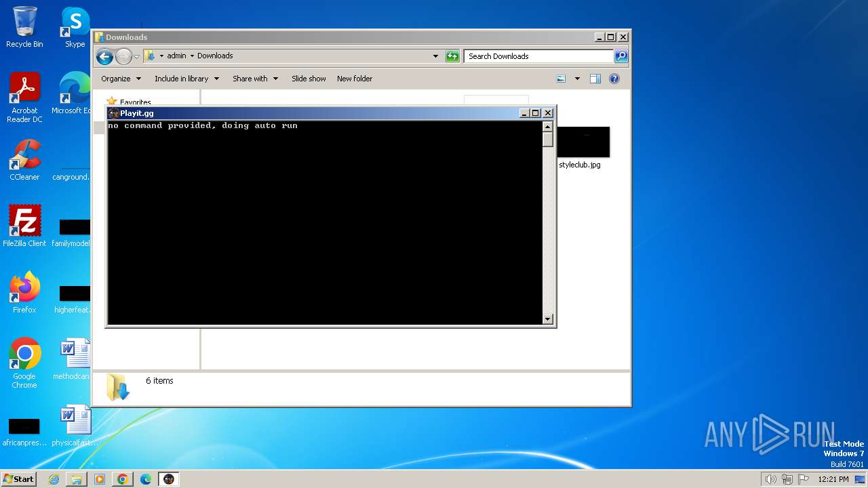Create a New folder
The image size is (868, 488).
click(x=355, y=79)
